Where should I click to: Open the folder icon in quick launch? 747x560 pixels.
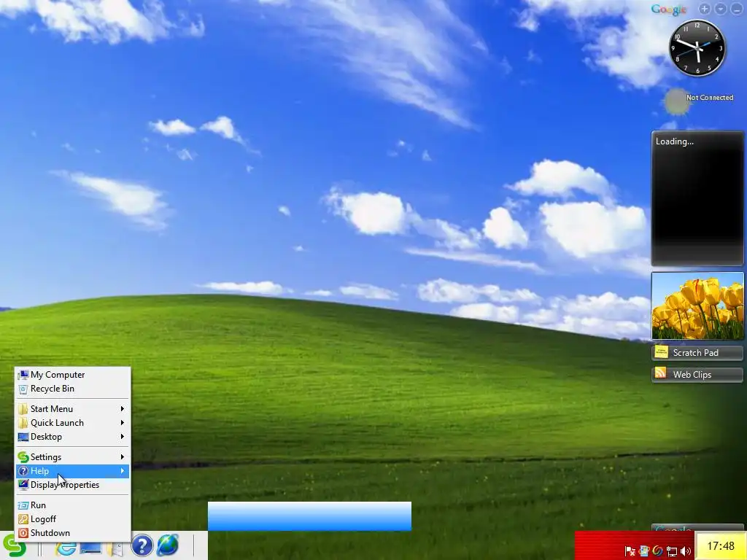click(x=115, y=548)
